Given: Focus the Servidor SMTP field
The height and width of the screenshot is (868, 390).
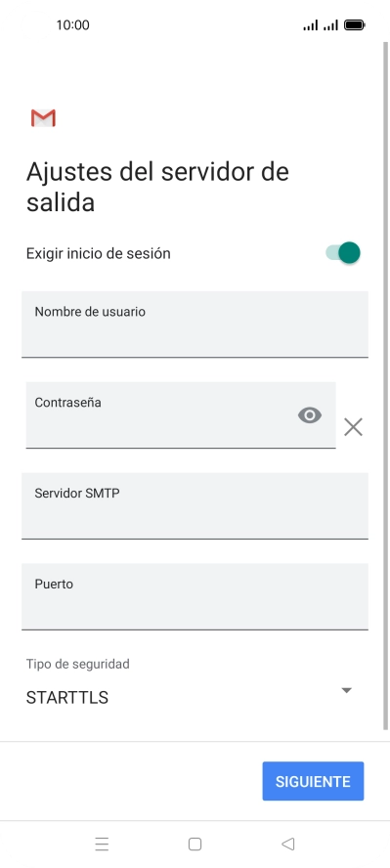Looking at the screenshot, I should coord(195,505).
